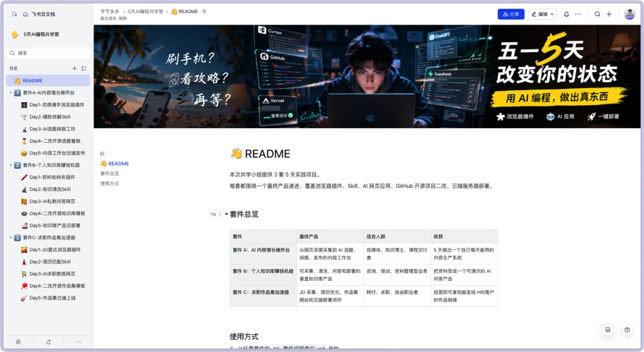Click the H2 heading block badge
Image resolution: width=644 pixels, height=352 pixels.
tap(215, 214)
